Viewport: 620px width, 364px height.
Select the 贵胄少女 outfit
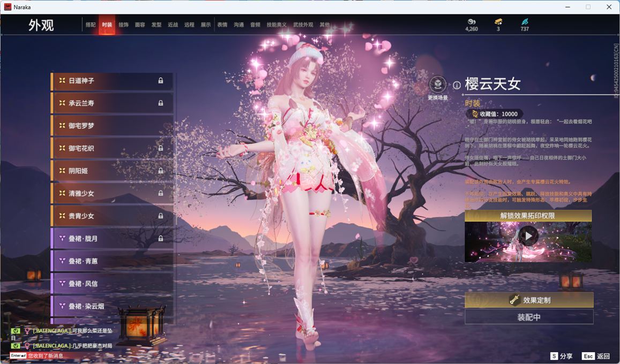click(112, 216)
